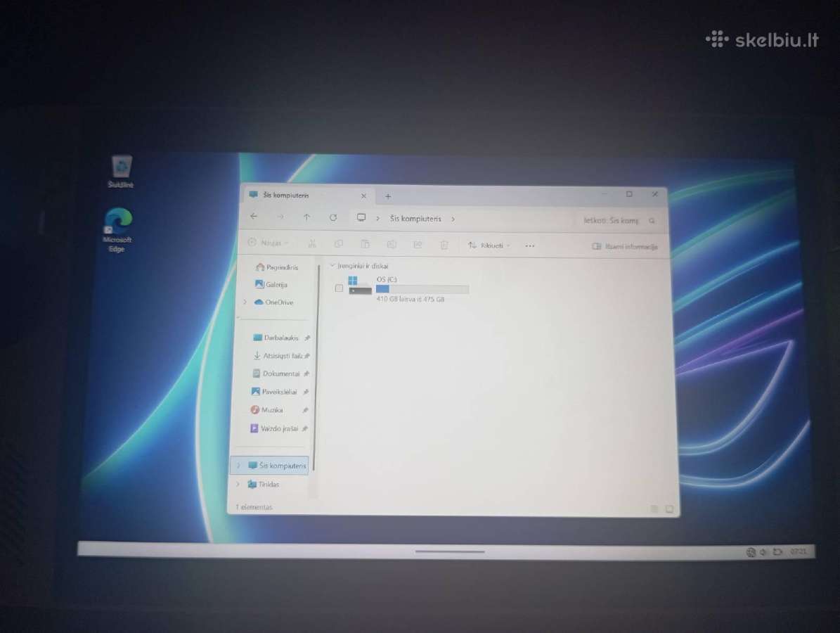Click the chevron after Šis kompiuteris breadcrumb
Image resolution: width=840 pixels, height=633 pixels.
[453, 219]
